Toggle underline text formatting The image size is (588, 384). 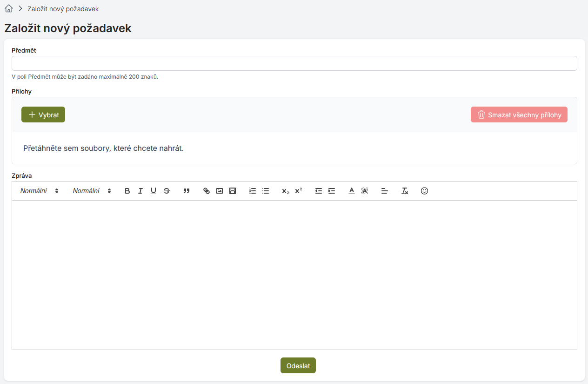click(154, 191)
